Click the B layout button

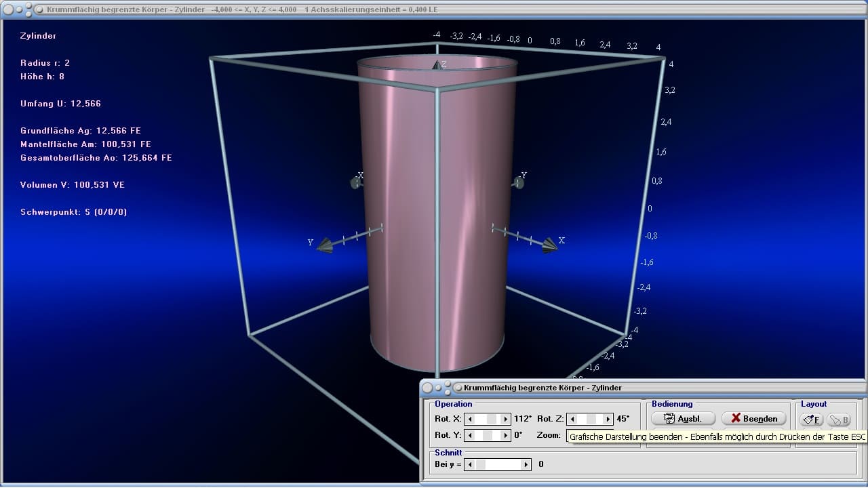tap(839, 420)
